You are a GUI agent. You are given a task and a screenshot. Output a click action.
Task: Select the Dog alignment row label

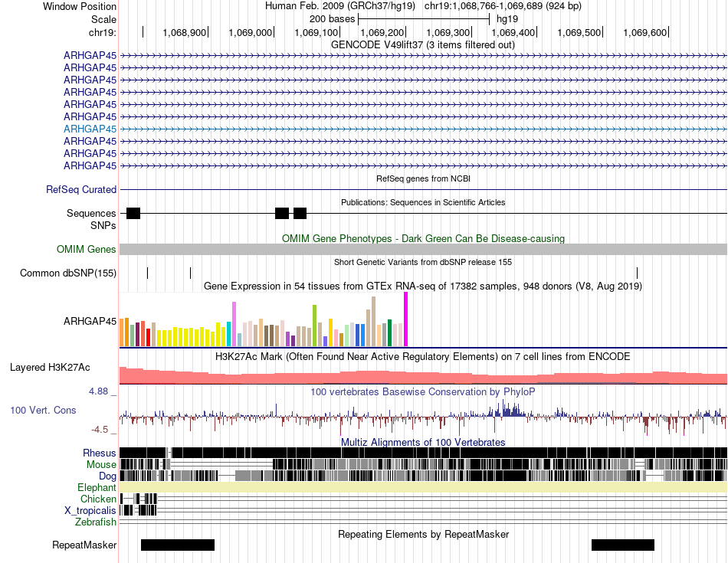tap(107, 476)
